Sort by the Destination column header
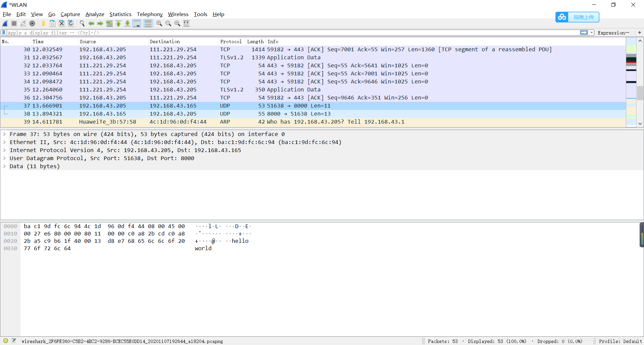This screenshot has height=345, width=644. [183, 42]
